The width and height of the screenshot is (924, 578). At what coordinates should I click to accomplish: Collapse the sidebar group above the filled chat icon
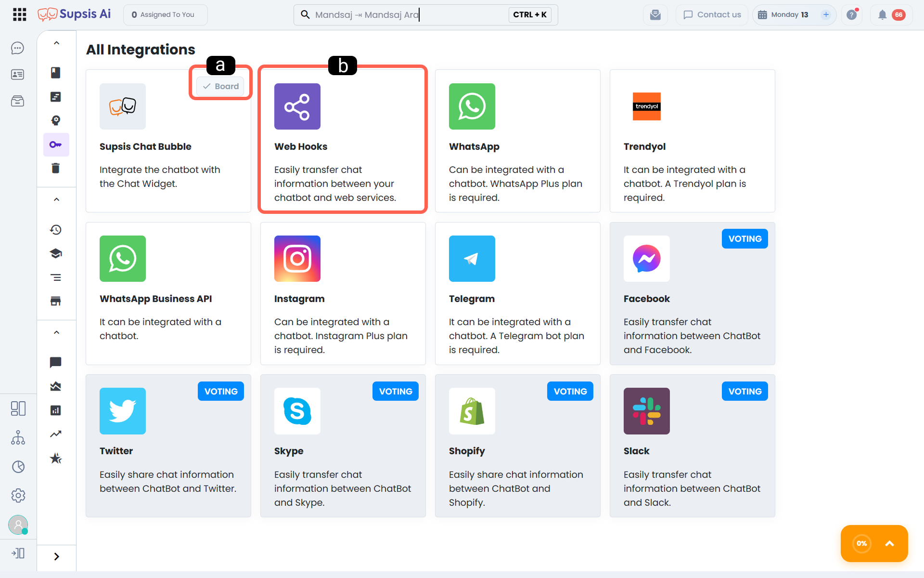point(56,332)
